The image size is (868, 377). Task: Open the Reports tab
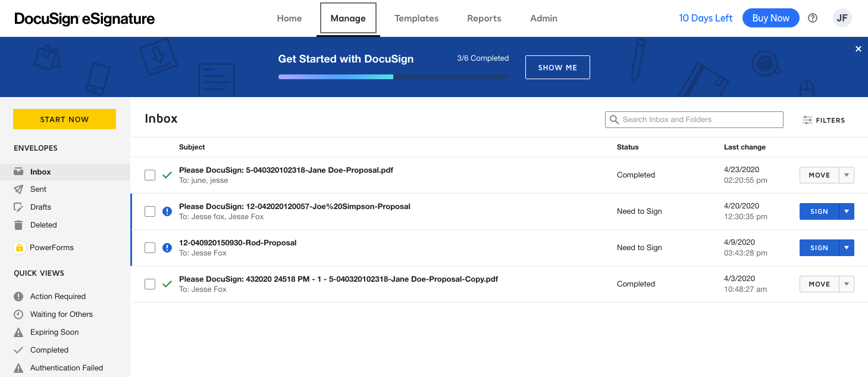pos(484,18)
